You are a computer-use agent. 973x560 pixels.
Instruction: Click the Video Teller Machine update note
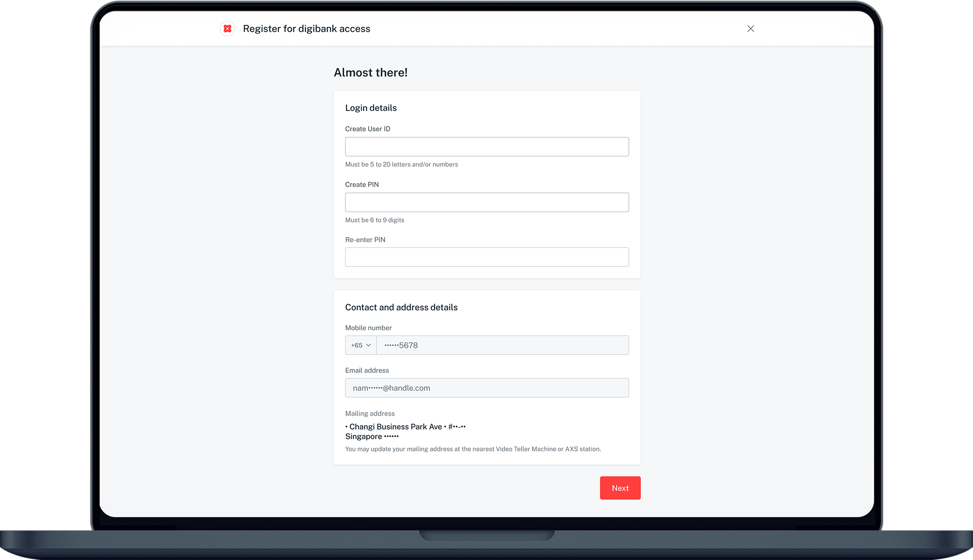point(473,449)
